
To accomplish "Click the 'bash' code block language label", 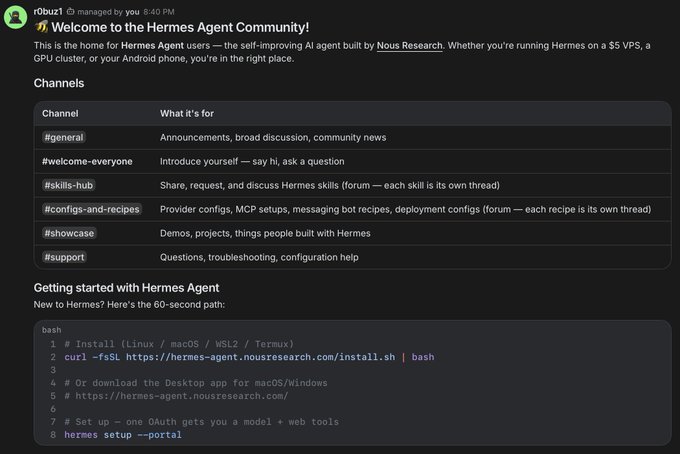I will pyautogui.click(x=52, y=330).
